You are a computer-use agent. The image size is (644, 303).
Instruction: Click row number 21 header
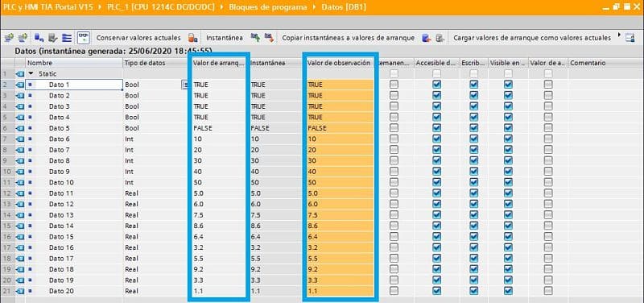(x=7, y=291)
